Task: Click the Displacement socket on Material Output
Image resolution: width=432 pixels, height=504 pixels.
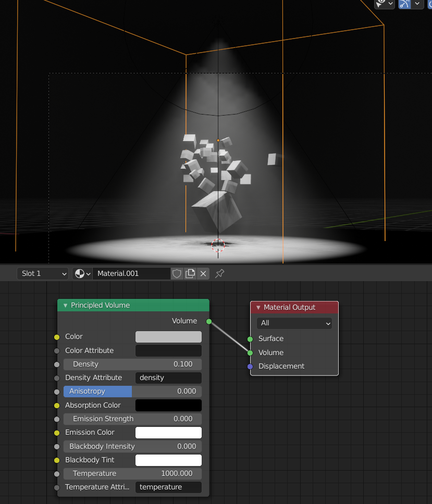Action: (250, 367)
